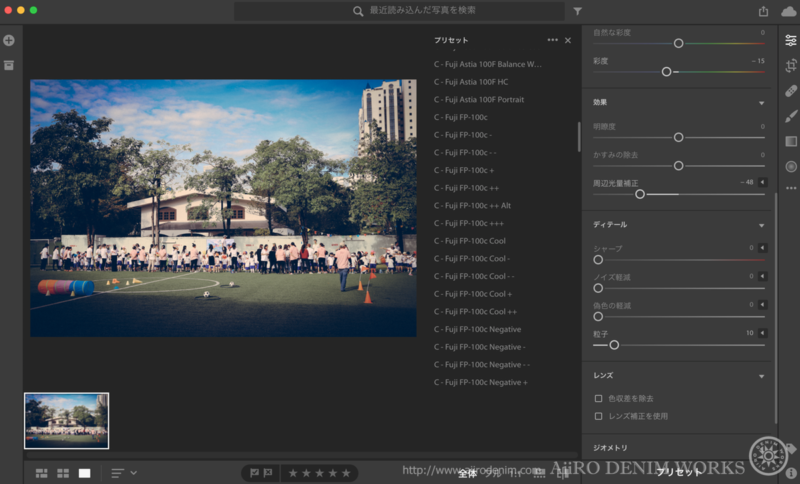Collapse the レンズ section triangle
Screen dimensions: 800x484
pos(762,376)
